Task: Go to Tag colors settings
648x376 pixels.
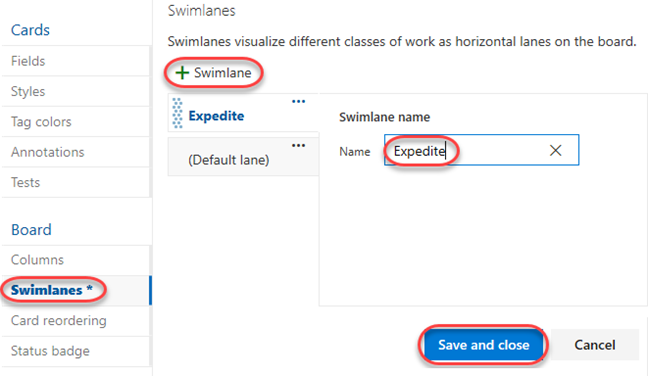Action: pos(76,122)
